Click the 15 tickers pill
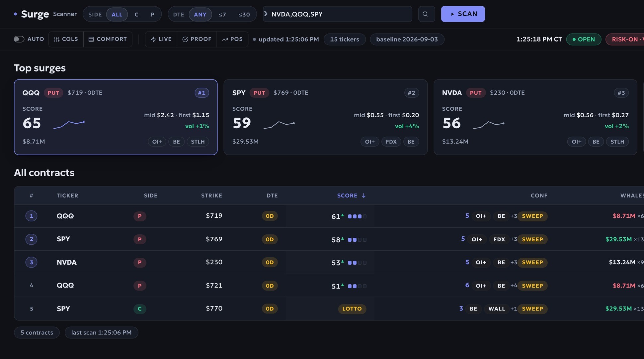Image resolution: width=644 pixels, height=359 pixels. pos(345,39)
